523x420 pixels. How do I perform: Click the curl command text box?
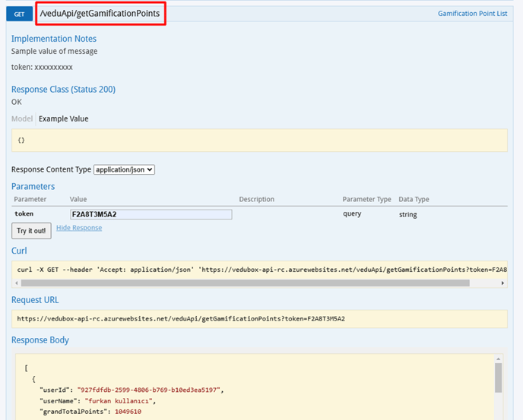pyautogui.click(x=258, y=269)
